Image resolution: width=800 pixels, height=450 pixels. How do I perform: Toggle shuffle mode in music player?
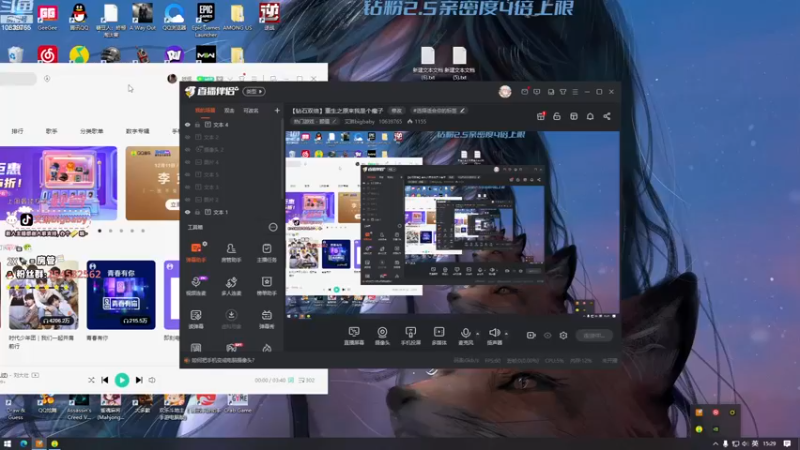click(91, 380)
